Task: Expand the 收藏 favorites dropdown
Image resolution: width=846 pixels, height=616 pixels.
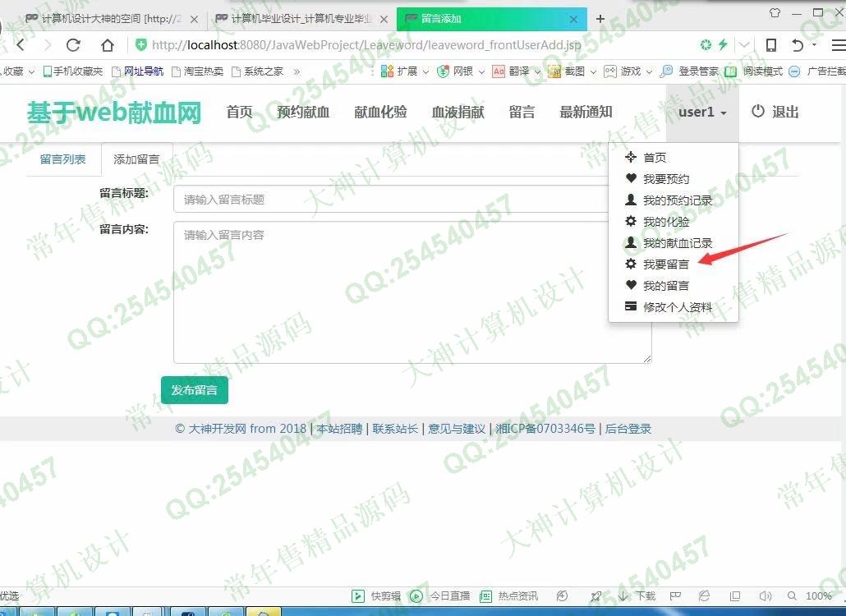Action: (x=31, y=71)
